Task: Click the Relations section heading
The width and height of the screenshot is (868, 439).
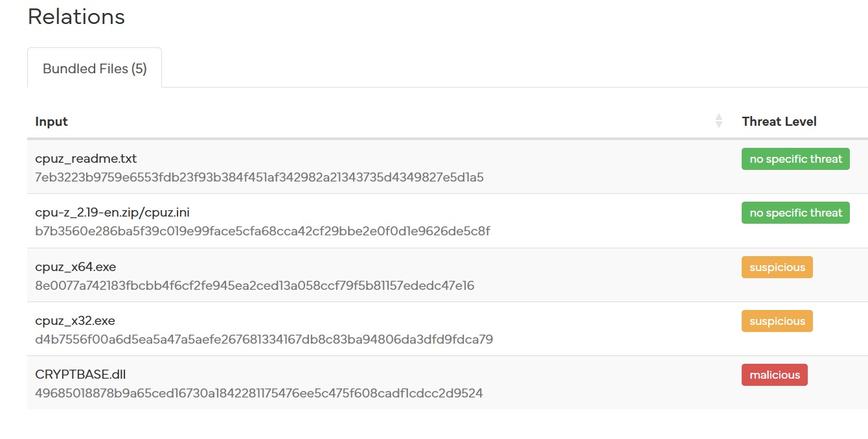Action: (x=76, y=17)
